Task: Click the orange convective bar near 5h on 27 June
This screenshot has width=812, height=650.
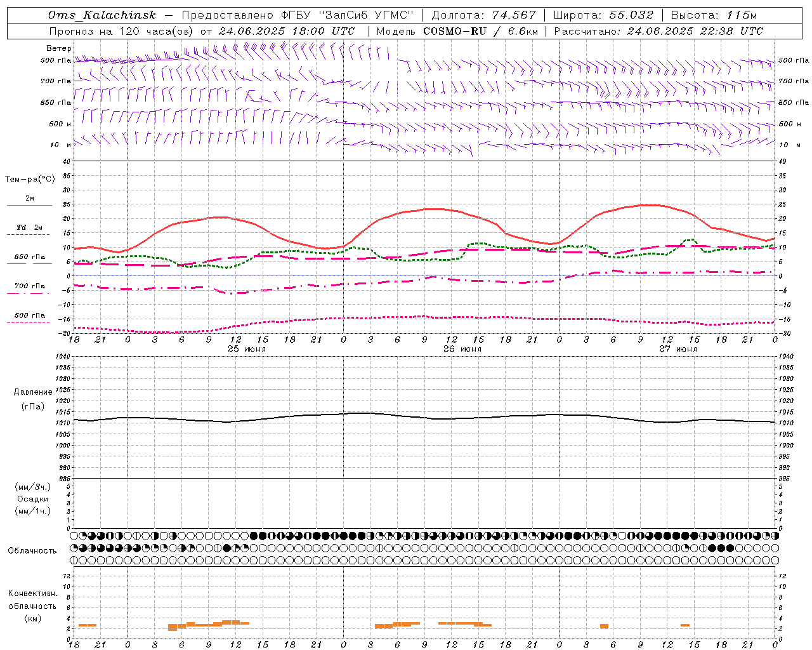Action: [605, 627]
